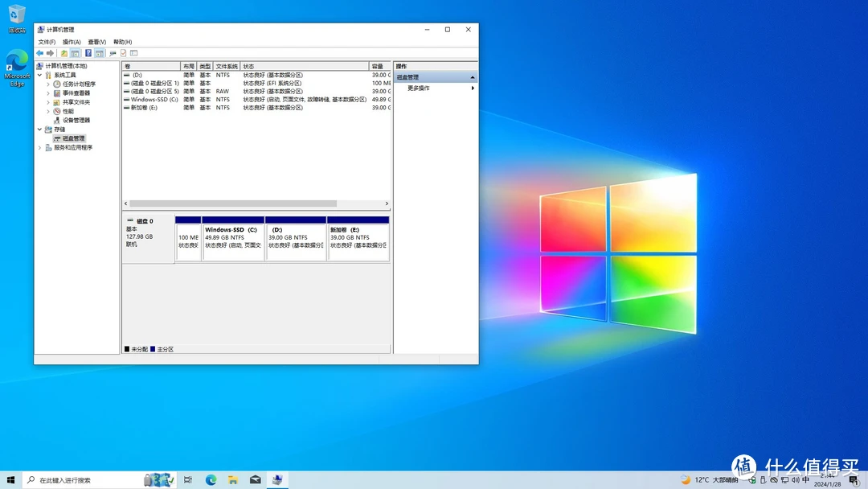Click the Up one level folder icon

pos(64,53)
